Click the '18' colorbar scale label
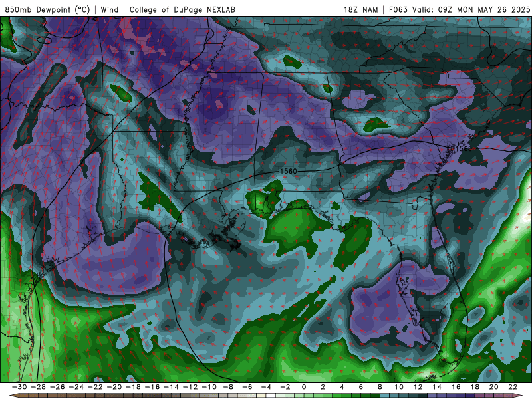The height and width of the screenshot is (399, 532). point(475,387)
